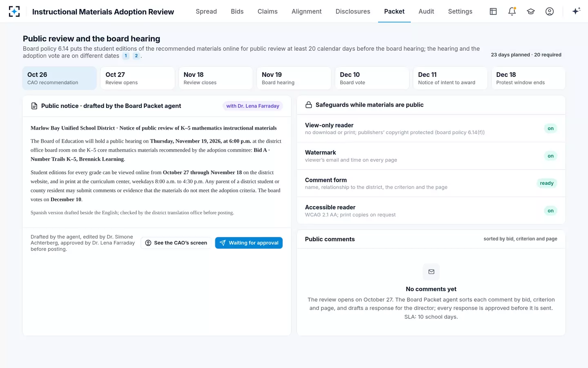The height and width of the screenshot is (368, 588).
Task: Select the Dec 10 Board vote milestone
Action: point(372,78)
